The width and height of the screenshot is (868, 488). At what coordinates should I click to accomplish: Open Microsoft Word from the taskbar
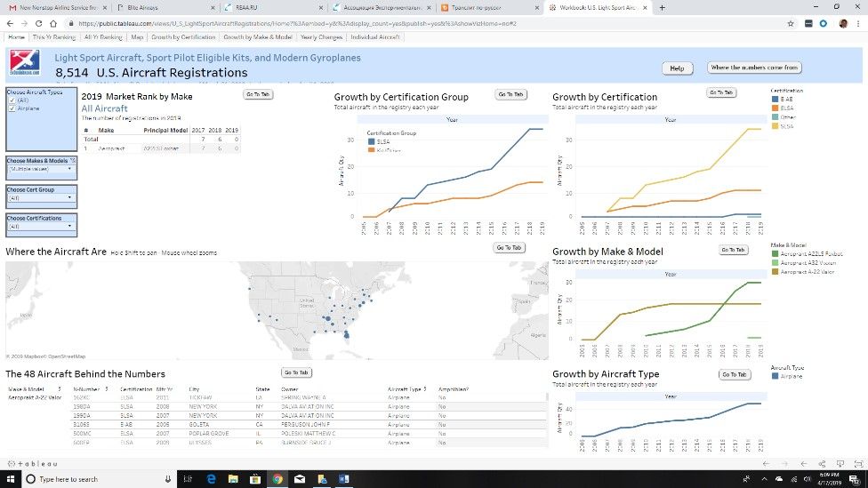344,479
